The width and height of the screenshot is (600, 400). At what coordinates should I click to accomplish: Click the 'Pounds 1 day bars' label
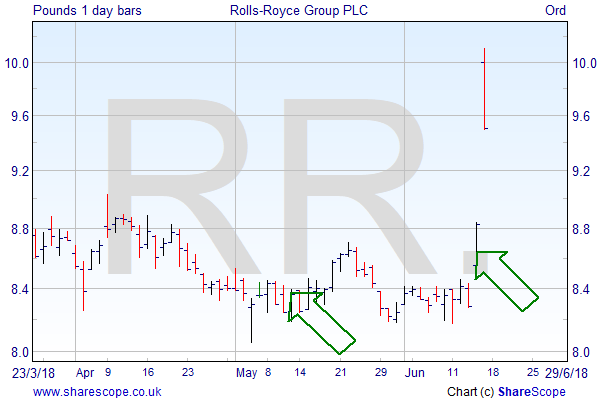coord(87,10)
